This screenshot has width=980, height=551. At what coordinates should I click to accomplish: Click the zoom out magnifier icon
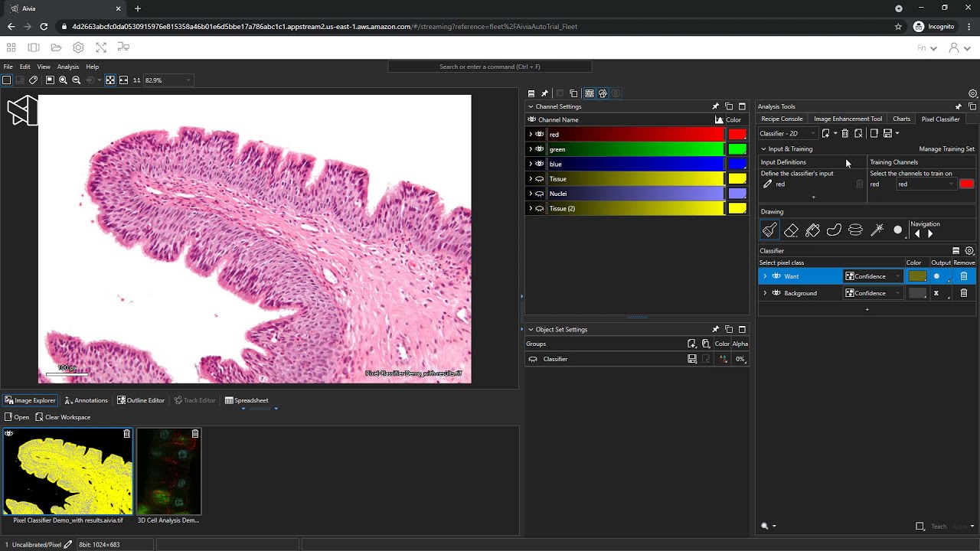(76, 80)
